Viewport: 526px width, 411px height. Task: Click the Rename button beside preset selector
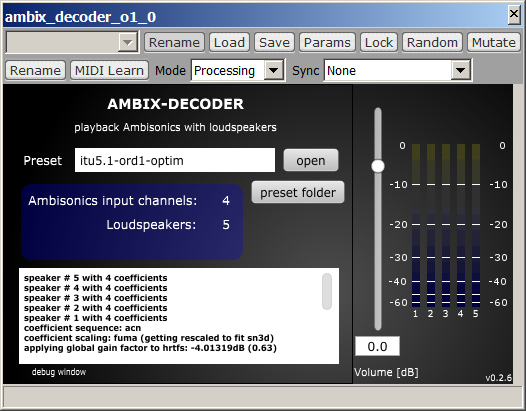click(x=174, y=43)
